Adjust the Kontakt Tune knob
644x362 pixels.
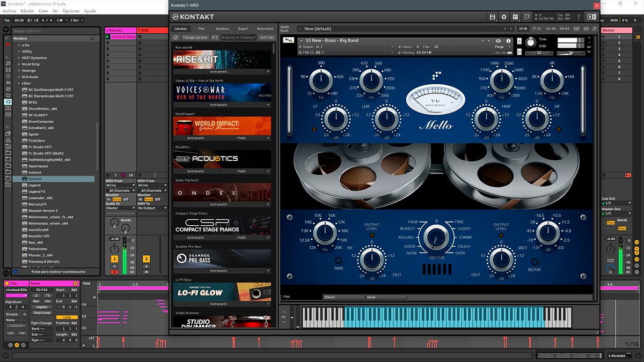click(531, 42)
